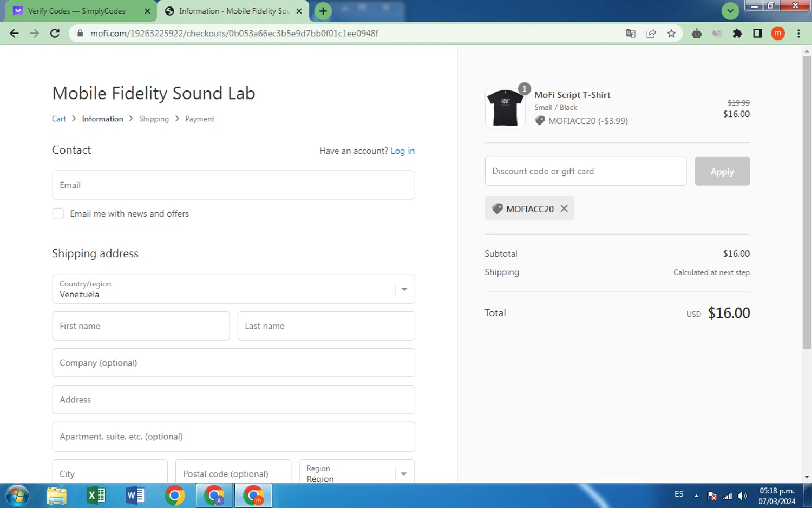Click the Mobile Fidelity Sound Lab heading

click(x=154, y=93)
